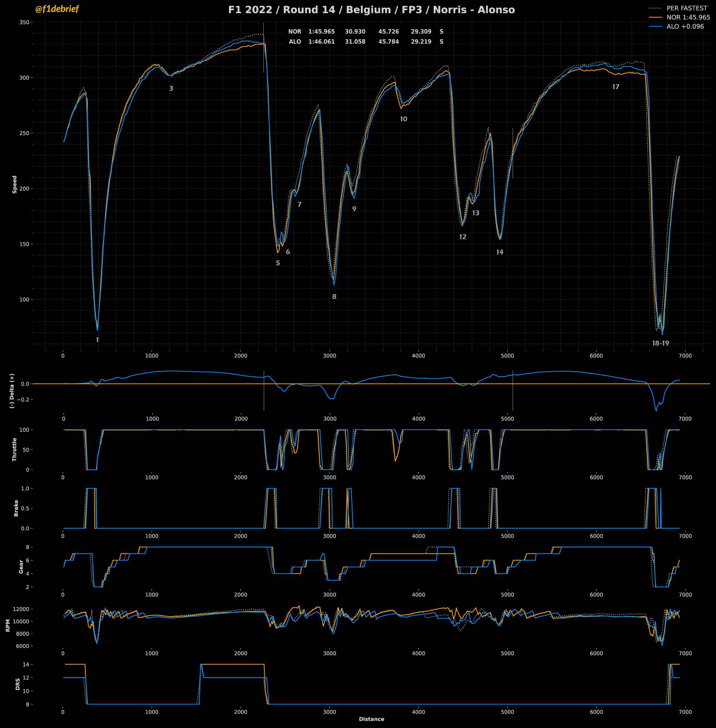Screen dimensions: 716x728
Task: Click Norris lap time 1:45.965 in table
Action: [321, 32]
